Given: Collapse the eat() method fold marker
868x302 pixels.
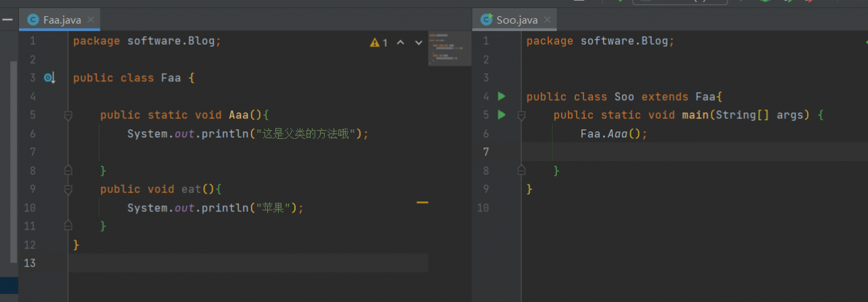Looking at the screenshot, I should click(x=68, y=190).
